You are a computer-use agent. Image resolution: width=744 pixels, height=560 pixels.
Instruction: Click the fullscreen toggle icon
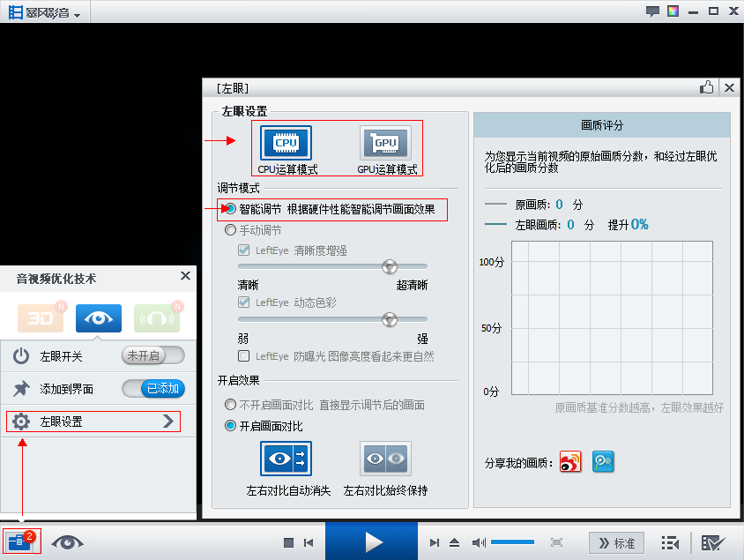coord(558,542)
